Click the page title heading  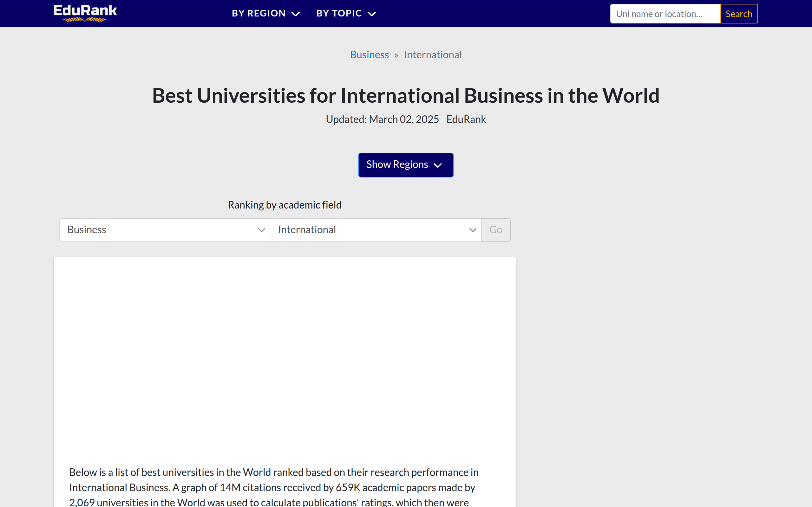click(406, 96)
